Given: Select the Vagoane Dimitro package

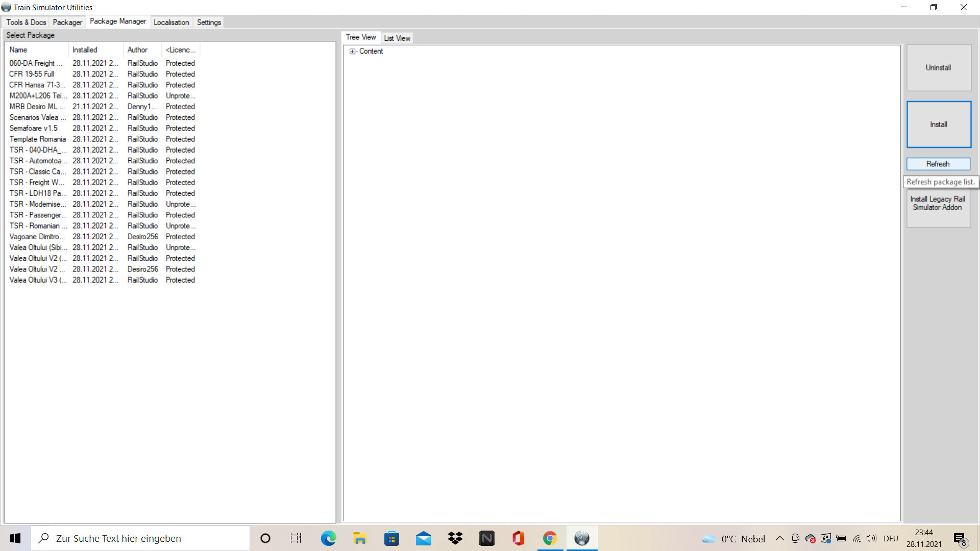Looking at the screenshot, I should pos(102,237).
